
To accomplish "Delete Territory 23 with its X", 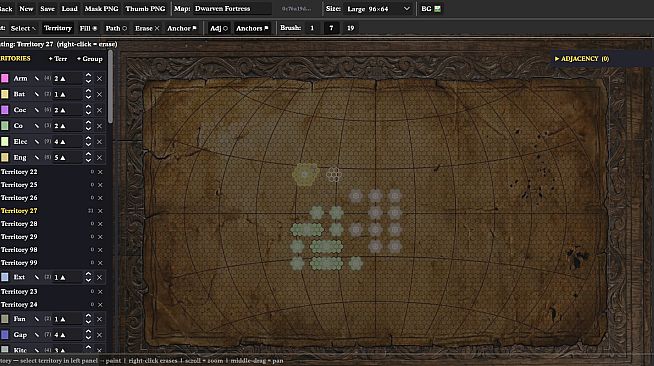I will pyautogui.click(x=100, y=292).
